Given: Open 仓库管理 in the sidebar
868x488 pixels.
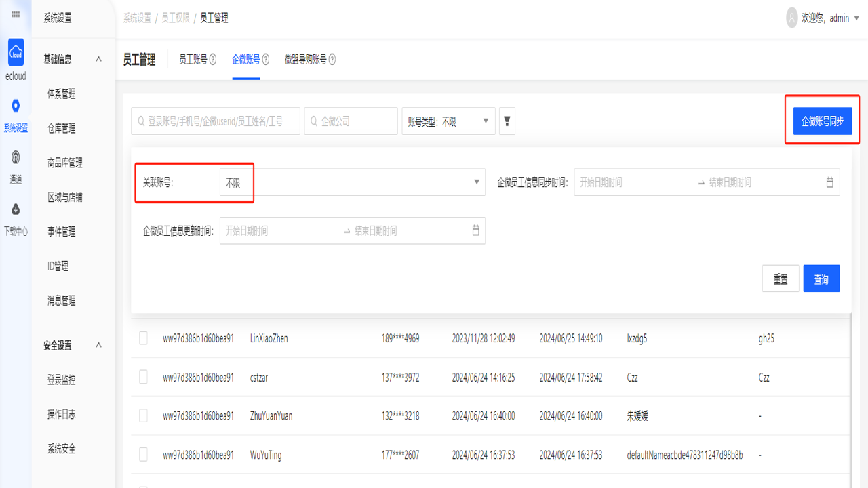Looking at the screenshot, I should (x=62, y=129).
